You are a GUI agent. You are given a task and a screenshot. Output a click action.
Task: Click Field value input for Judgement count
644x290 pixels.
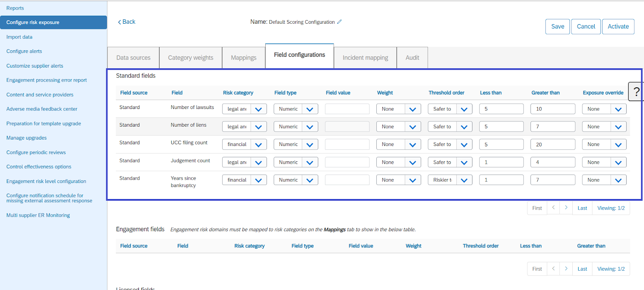[x=347, y=162]
